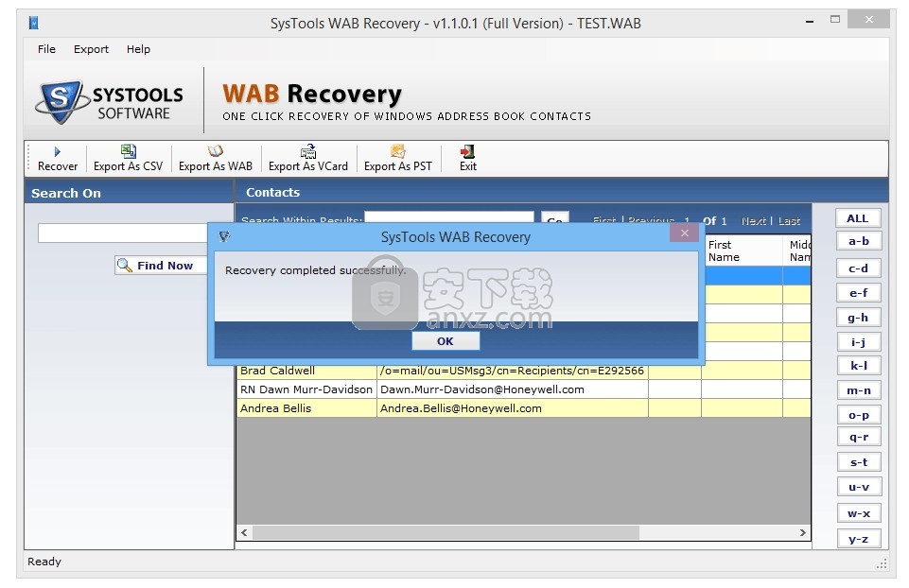
Task: Click horizontal scrollbar left arrow
Action: click(x=245, y=532)
